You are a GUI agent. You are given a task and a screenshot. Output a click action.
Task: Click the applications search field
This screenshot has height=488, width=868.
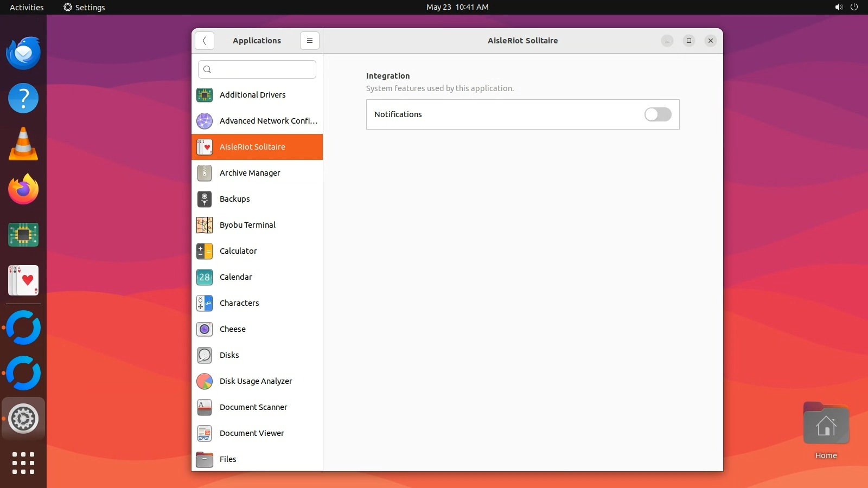click(257, 69)
